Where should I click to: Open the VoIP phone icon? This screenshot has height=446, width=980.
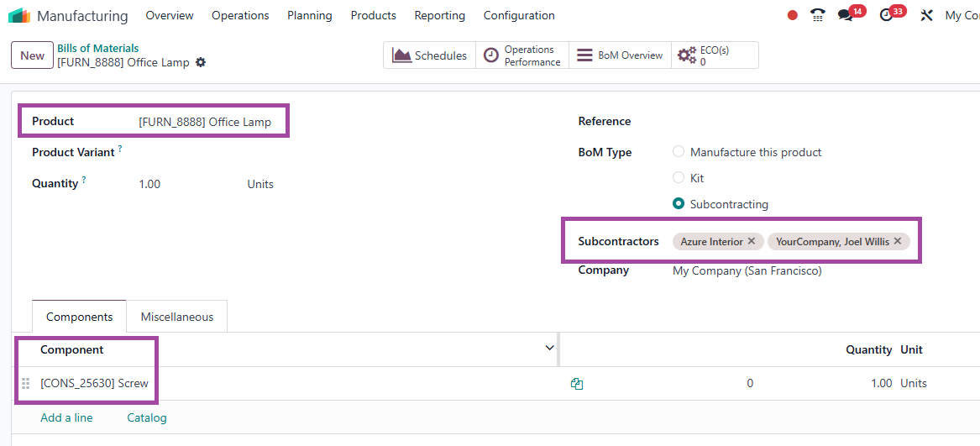pyautogui.click(x=817, y=16)
